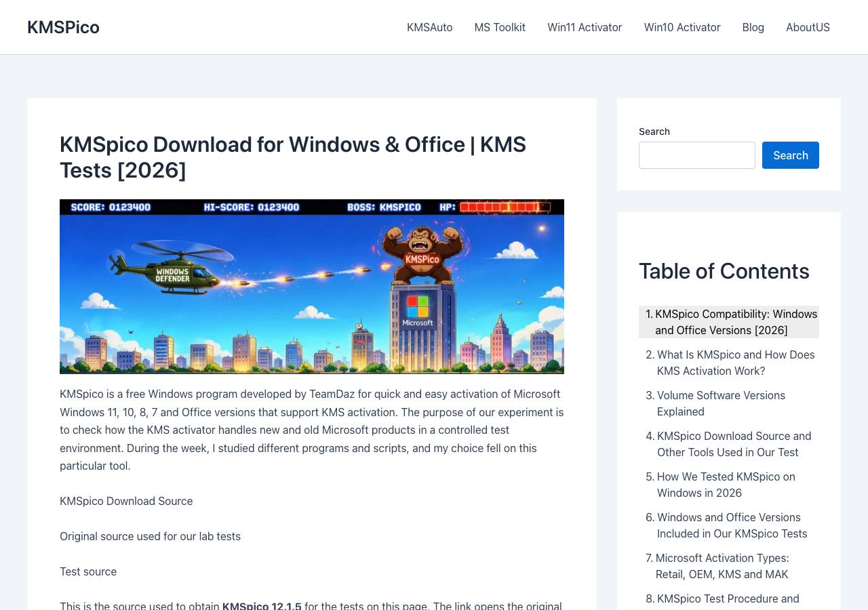This screenshot has width=868, height=610.
Task: Go to the MS Toolkit page
Action: pyautogui.click(x=500, y=27)
